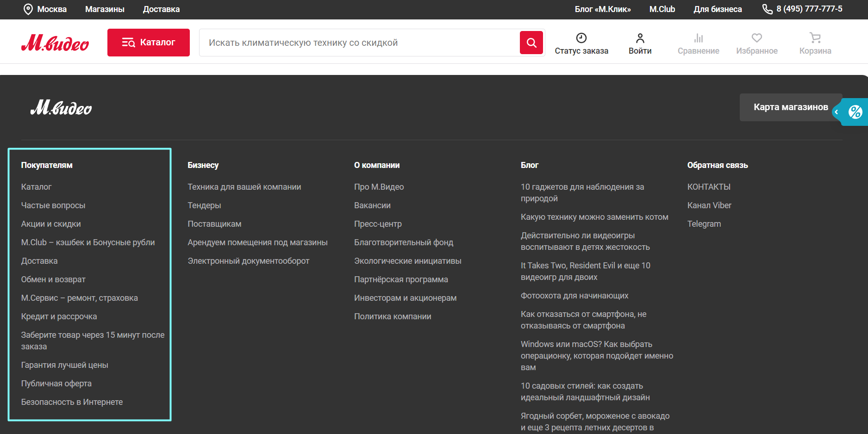Viewport: 868px width, 434px height.
Task: Open the КОНТАКТЫ link
Action: coord(709,187)
